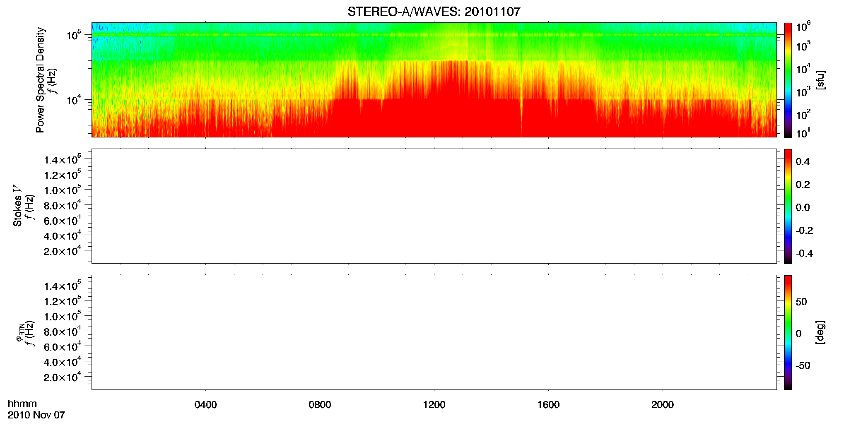Click the "2000" time tick label
This screenshot has height=447, width=868.
663,405
